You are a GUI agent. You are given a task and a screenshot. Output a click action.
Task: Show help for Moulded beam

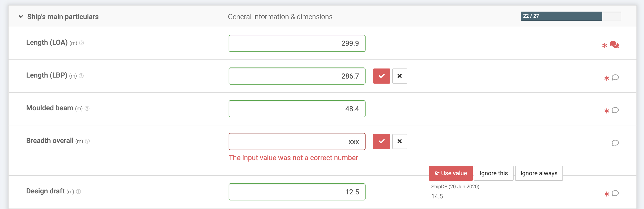(x=87, y=109)
